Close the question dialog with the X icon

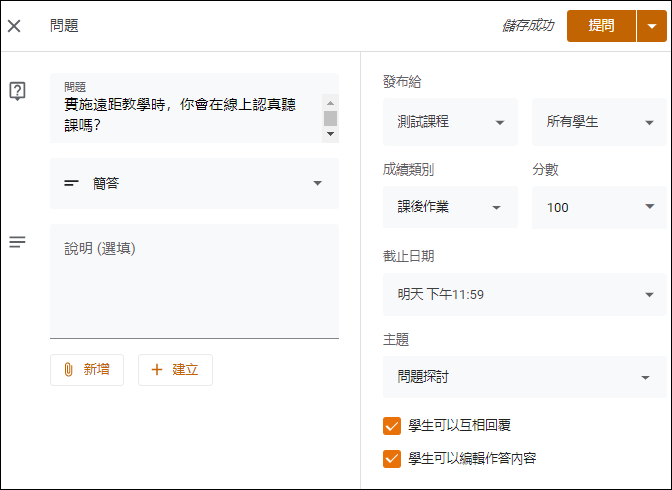point(14,26)
